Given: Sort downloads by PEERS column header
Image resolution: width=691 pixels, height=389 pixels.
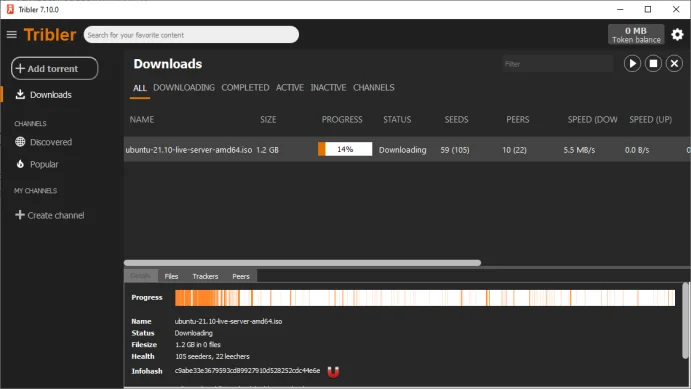Looking at the screenshot, I should tap(517, 119).
